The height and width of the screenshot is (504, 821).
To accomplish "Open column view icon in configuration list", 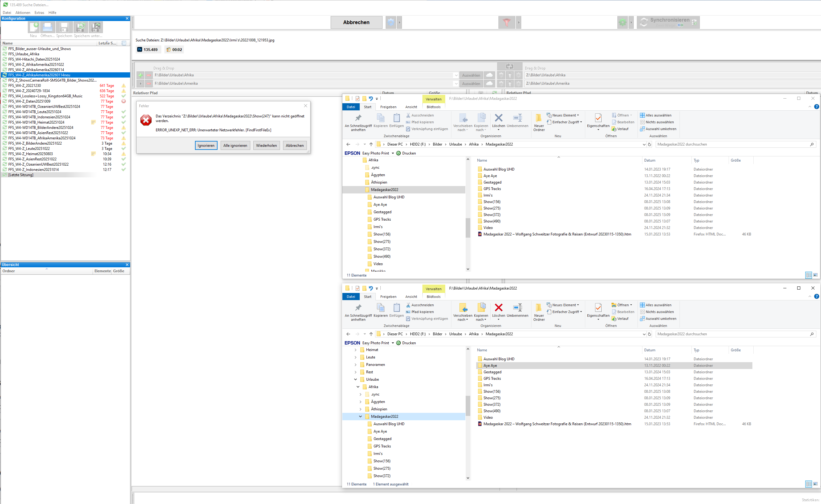I will [124, 43].
